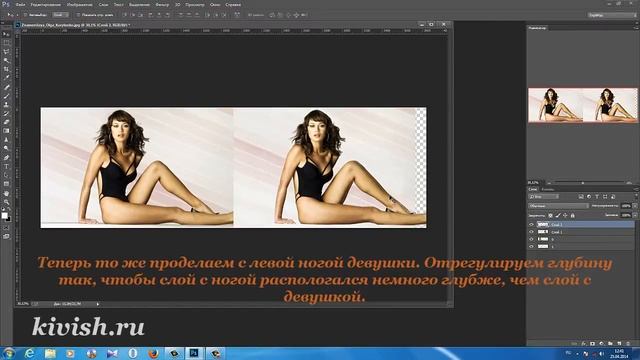Image resolution: width=640 pixels, height=360 pixels.
Task: Hide the third layer via eye icon
Action: [x=531, y=239]
